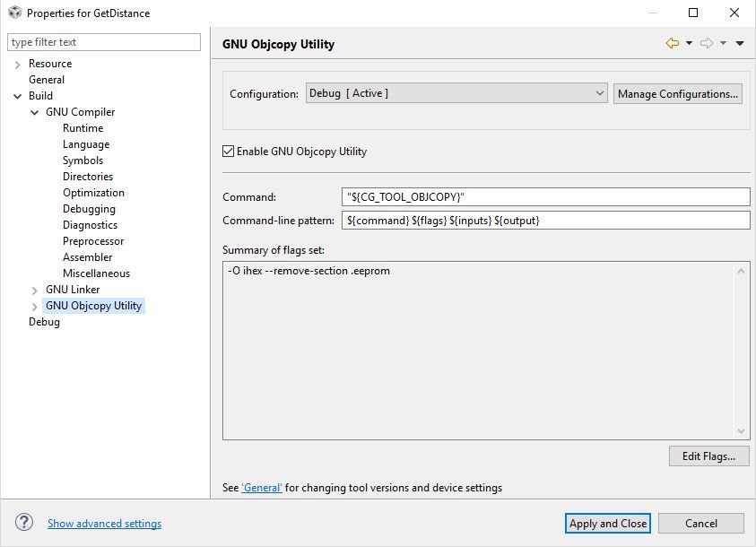Click Show advanced settings link

[104, 524]
